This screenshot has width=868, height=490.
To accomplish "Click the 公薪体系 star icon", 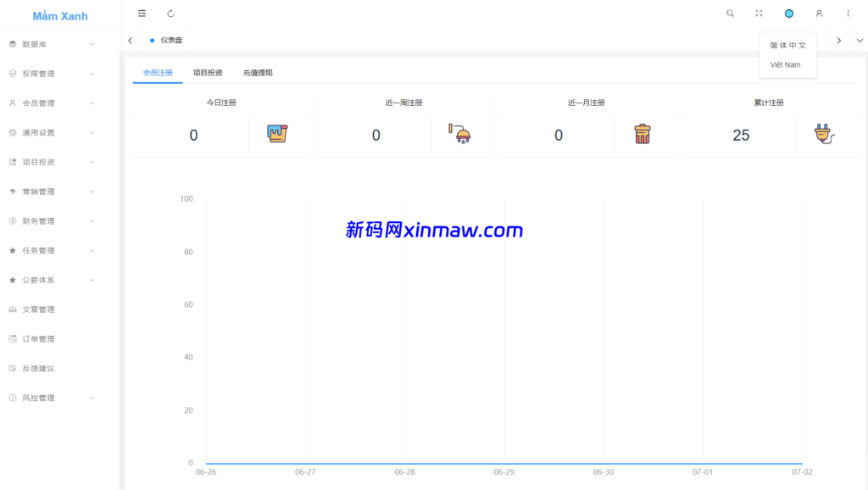I will pyautogui.click(x=12, y=280).
